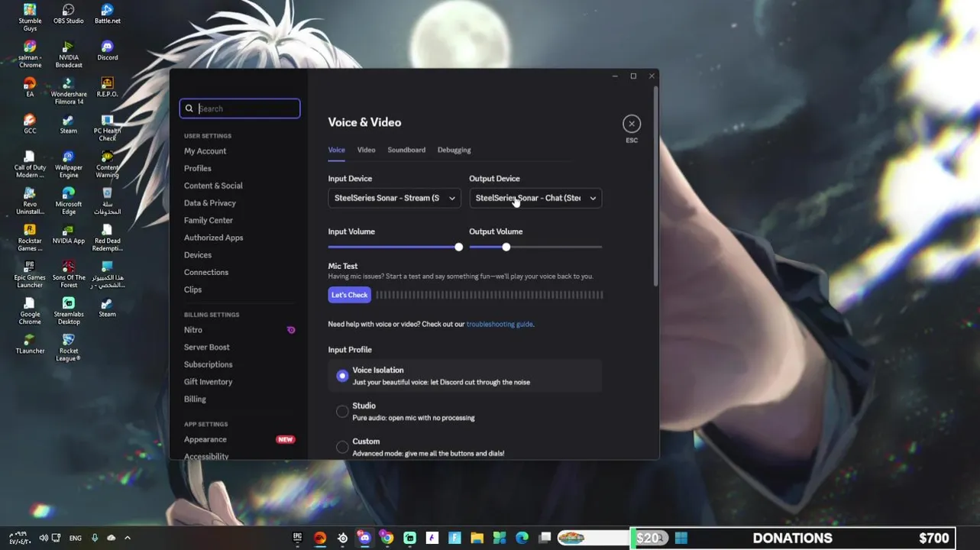Focus the settings Search field
Screen dimensions: 980x550
click(240, 108)
